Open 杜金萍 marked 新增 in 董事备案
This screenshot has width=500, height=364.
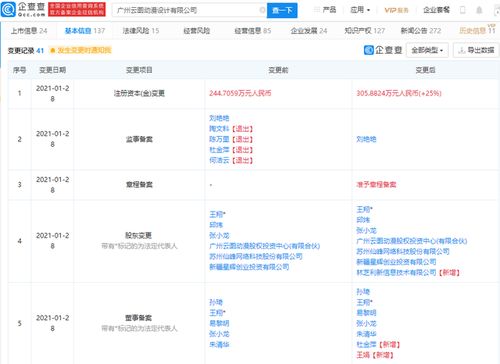(366, 344)
